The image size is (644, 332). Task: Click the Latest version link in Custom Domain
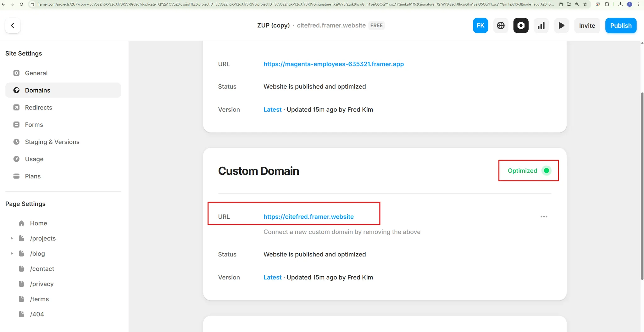[x=272, y=277]
